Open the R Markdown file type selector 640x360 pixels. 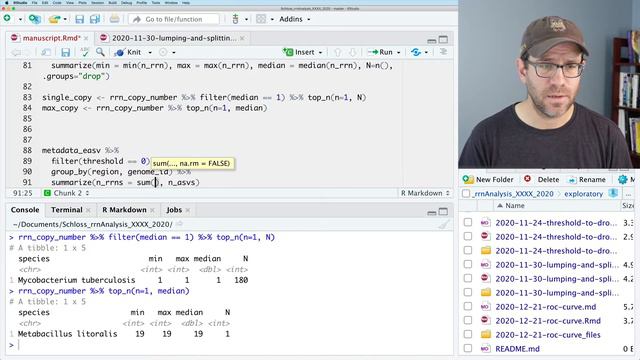425,193
